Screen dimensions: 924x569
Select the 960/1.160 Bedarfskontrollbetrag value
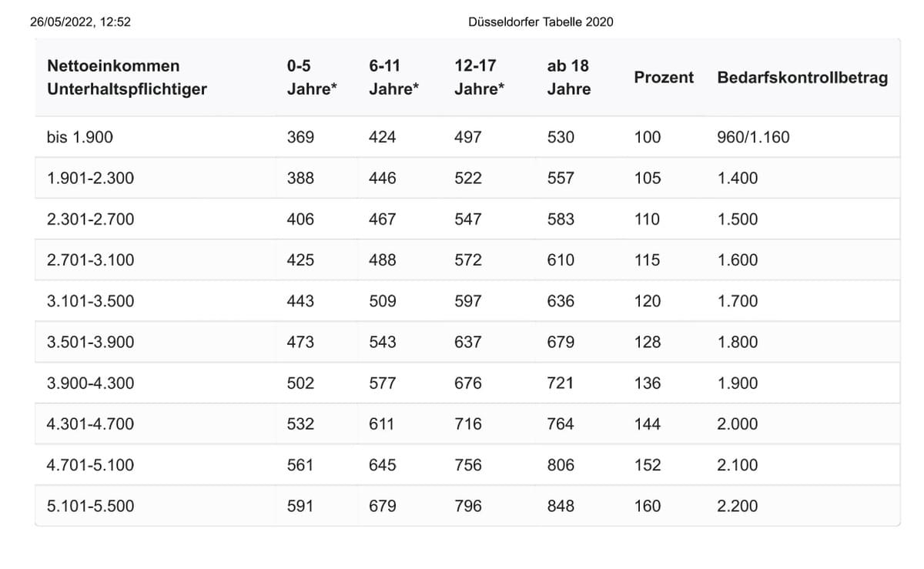[753, 138]
